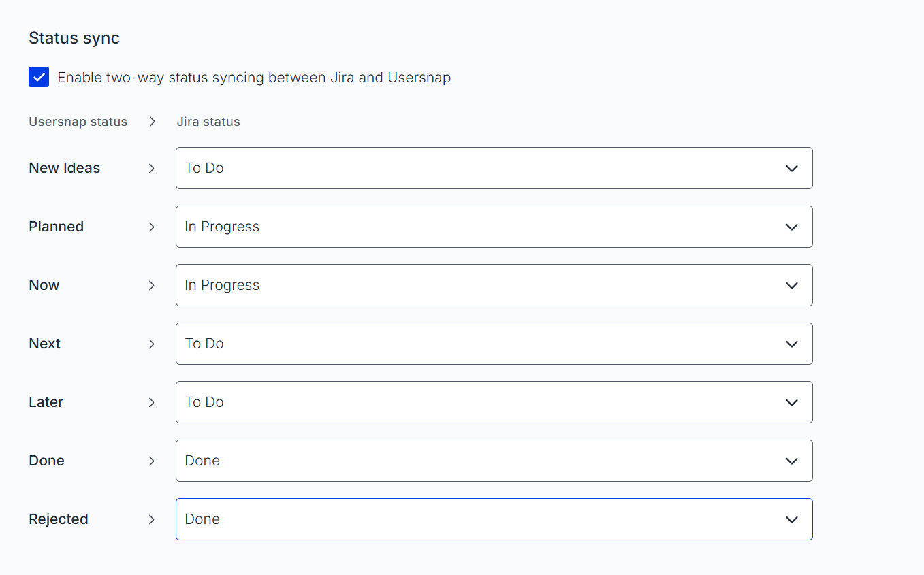Image resolution: width=924 pixels, height=575 pixels.
Task: Click the right arrow beside Next label
Action: [x=152, y=344]
